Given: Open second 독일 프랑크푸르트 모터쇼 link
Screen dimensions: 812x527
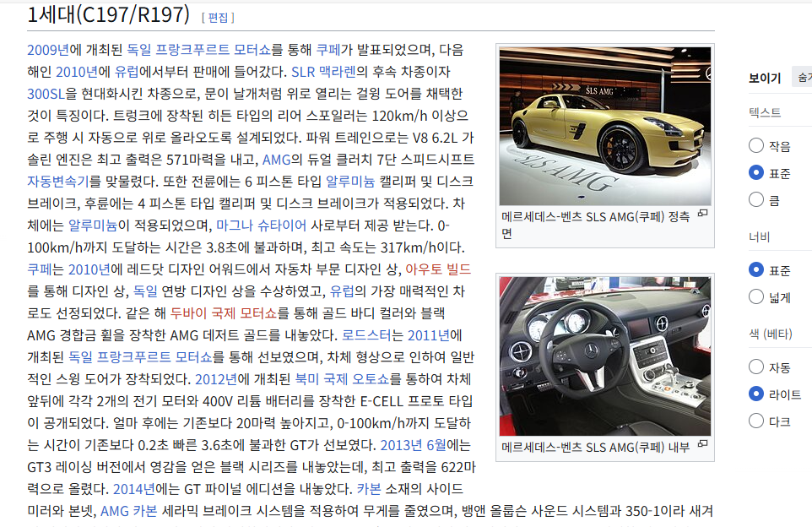Looking at the screenshot, I should click(x=140, y=357).
